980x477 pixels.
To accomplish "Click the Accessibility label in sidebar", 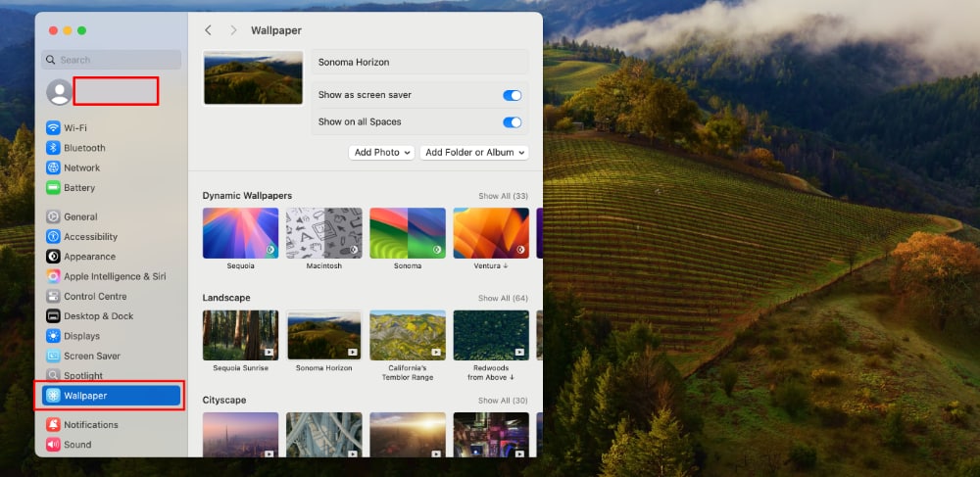I will (90, 237).
